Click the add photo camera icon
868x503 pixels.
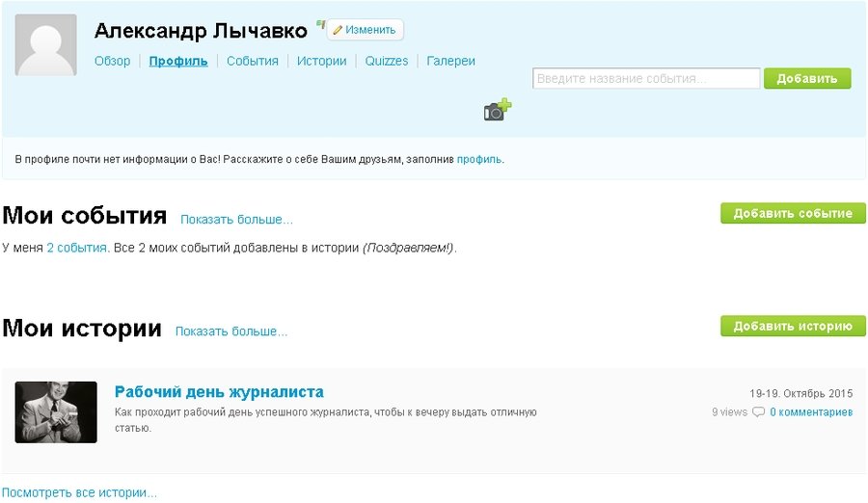[497, 110]
